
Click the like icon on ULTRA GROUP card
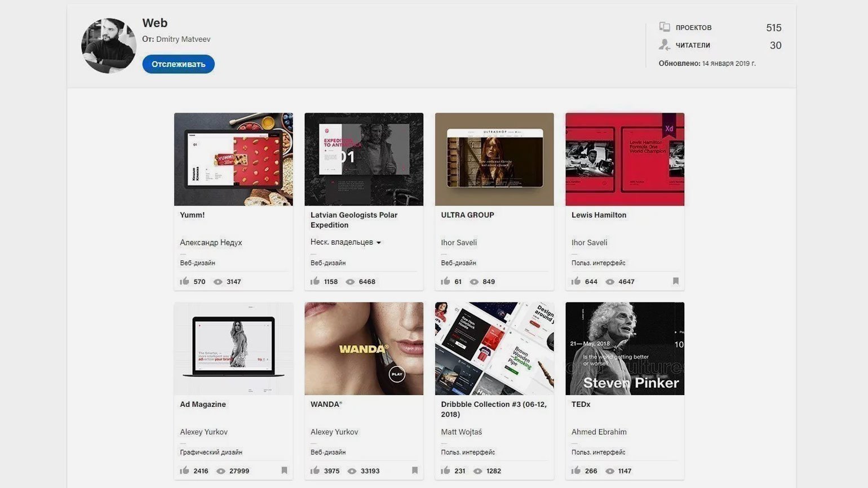[x=445, y=281]
